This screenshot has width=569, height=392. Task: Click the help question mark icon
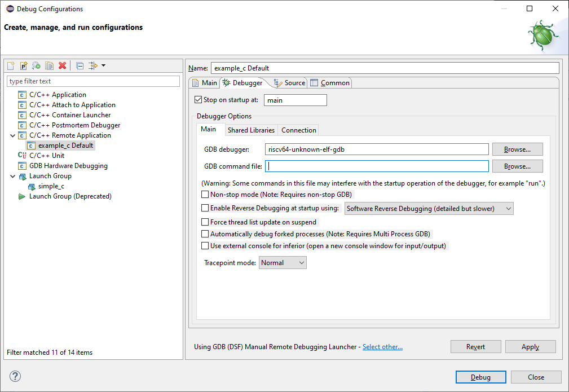click(x=15, y=377)
